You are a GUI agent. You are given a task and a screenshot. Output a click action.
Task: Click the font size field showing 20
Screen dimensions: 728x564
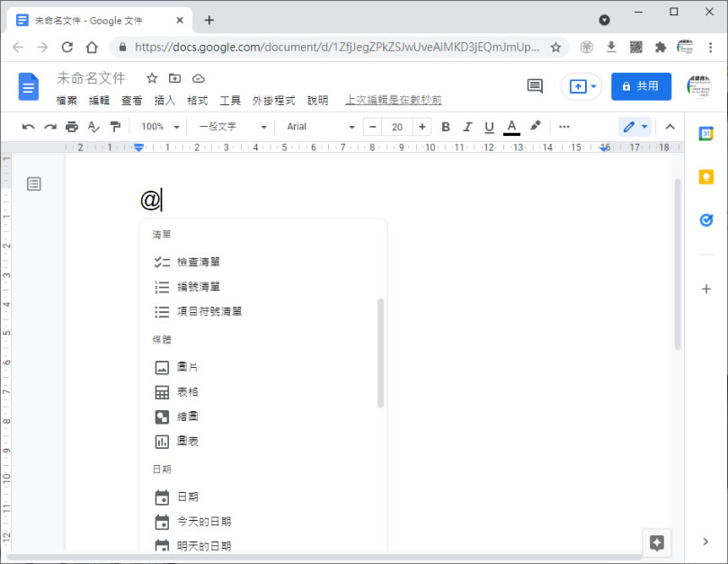(x=397, y=127)
